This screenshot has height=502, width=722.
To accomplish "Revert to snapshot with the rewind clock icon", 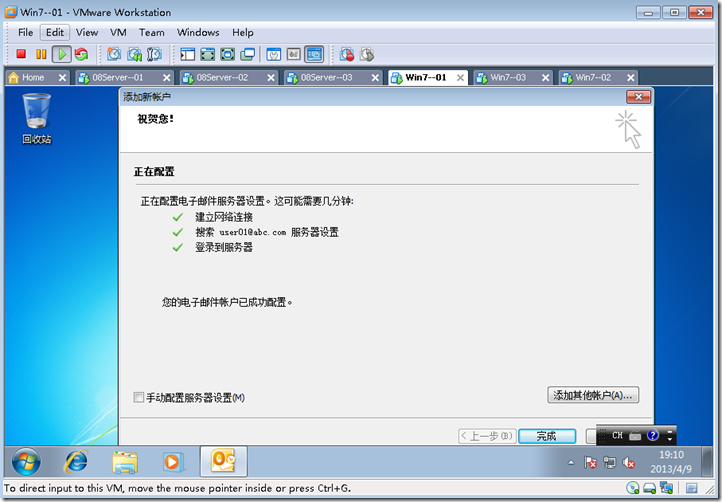I will [x=134, y=54].
